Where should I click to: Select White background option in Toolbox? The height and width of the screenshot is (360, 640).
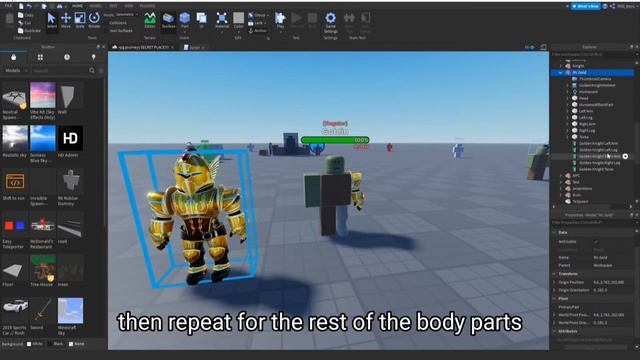point(34,344)
